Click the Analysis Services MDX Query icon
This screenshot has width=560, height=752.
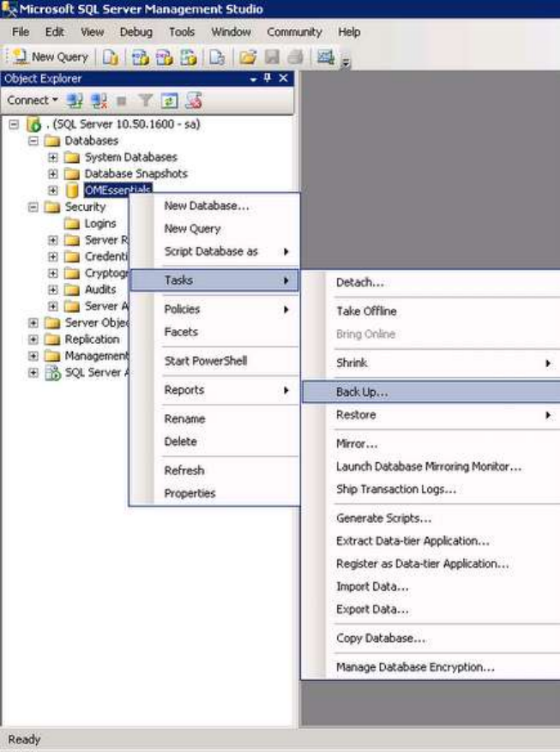coord(141,57)
